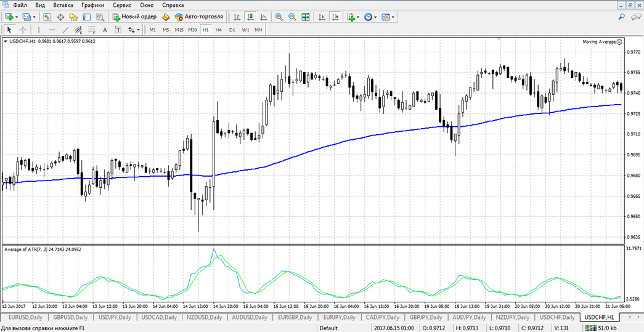Open the Вид menu
This screenshot has width=644, height=332.
[40, 6]
